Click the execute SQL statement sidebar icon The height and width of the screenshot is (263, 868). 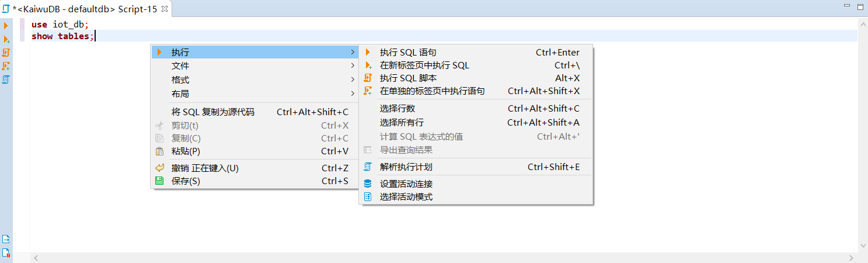click(6, 26)
